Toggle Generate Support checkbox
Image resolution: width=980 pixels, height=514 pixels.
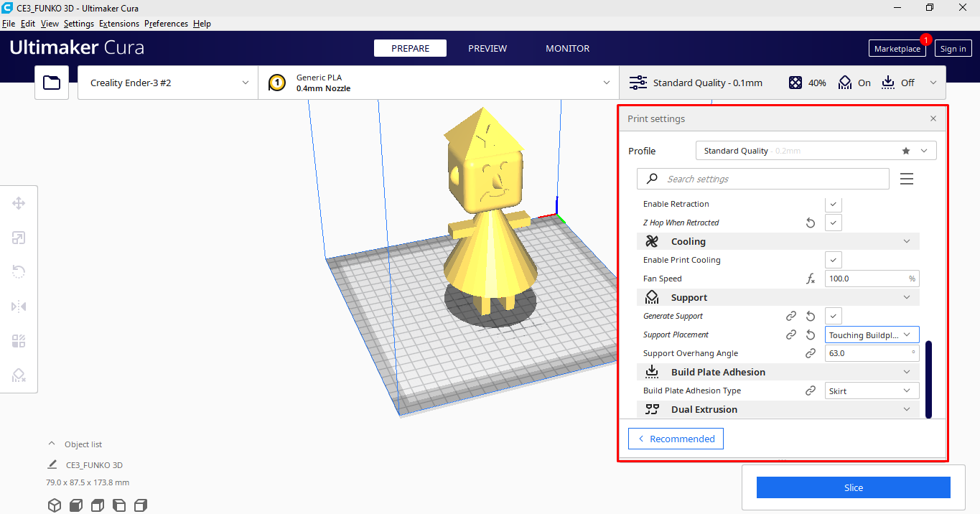click(x=833, y=316)
